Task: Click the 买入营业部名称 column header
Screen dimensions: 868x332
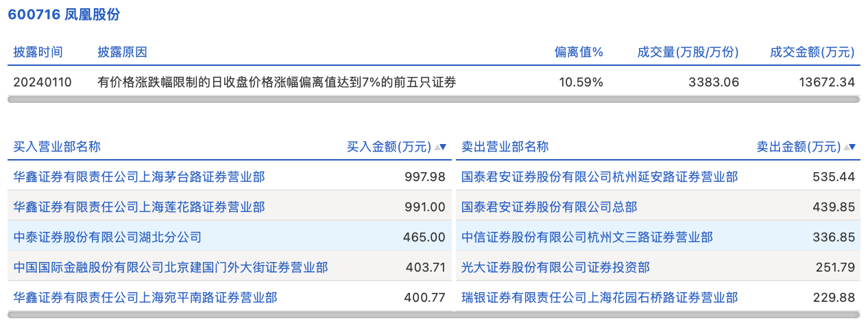Action: tap(57, 147)
